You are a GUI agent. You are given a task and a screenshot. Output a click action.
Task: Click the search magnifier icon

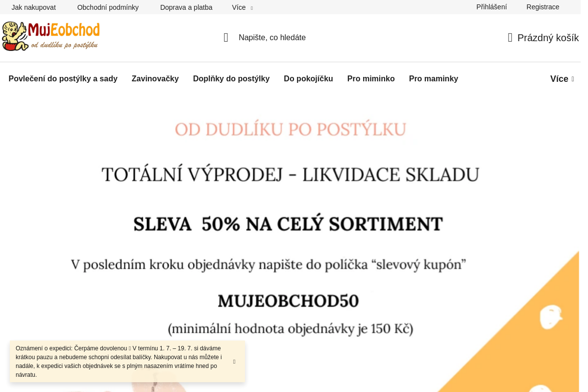tap(226, 38)
